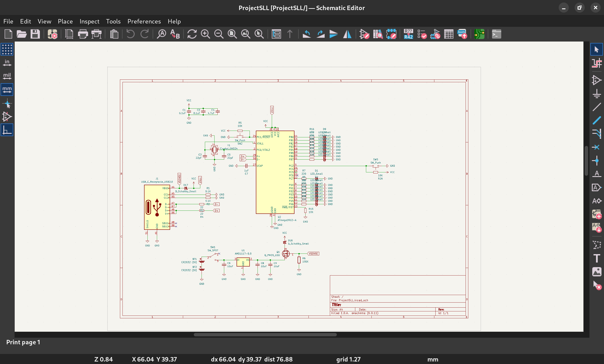Open the File menu

point(8,21)
